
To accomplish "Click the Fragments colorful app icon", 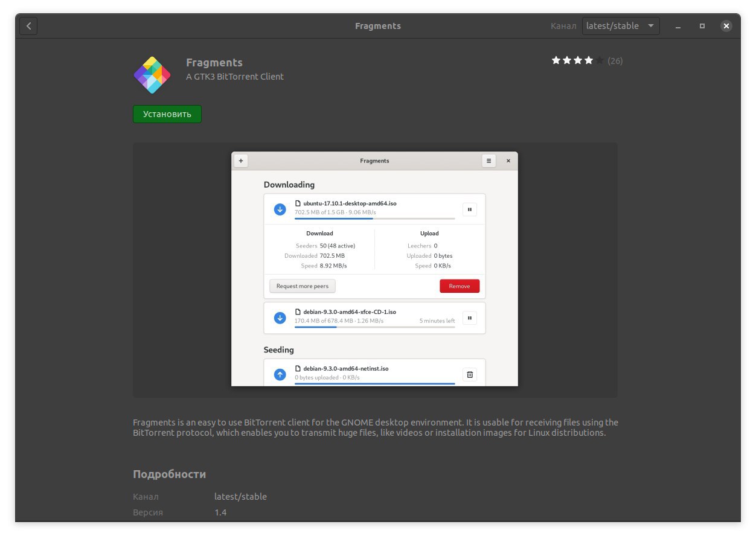I will point(152,75).
